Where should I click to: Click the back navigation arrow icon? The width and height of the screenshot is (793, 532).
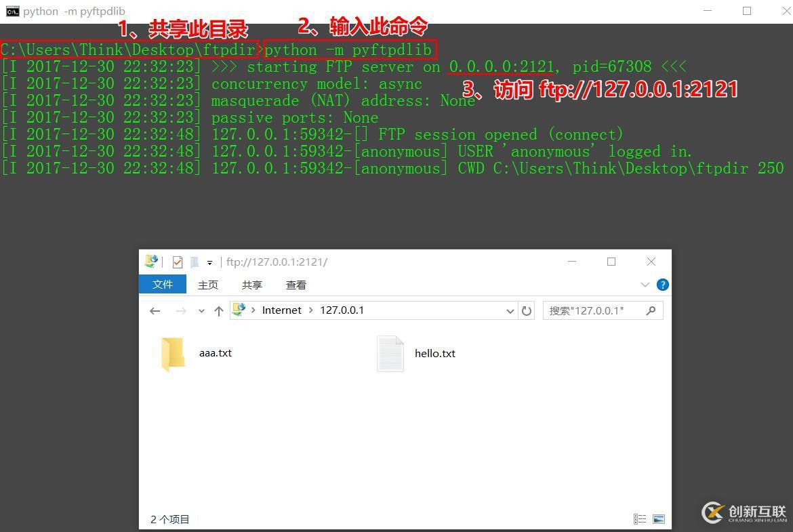[155, 310]
